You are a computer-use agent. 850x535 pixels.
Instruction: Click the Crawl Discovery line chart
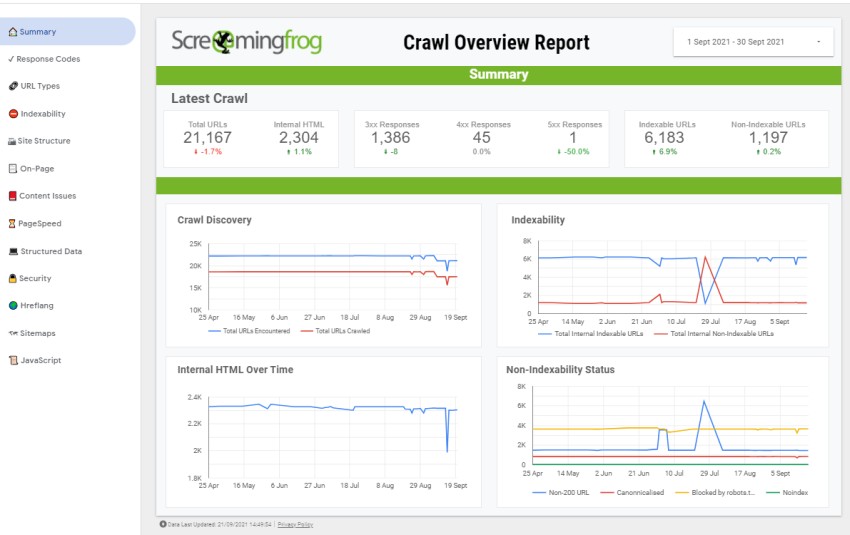[332, 278]
